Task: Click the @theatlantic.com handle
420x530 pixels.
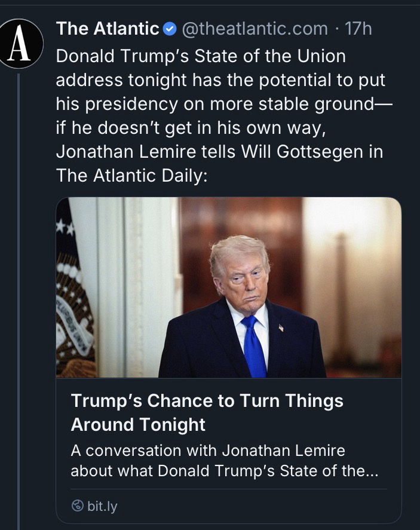Action: click(255, 29)
